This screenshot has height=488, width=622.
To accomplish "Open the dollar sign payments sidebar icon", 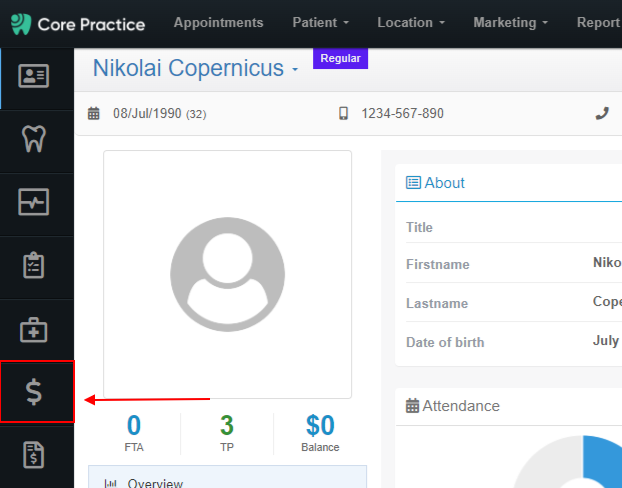I will 34,392.
